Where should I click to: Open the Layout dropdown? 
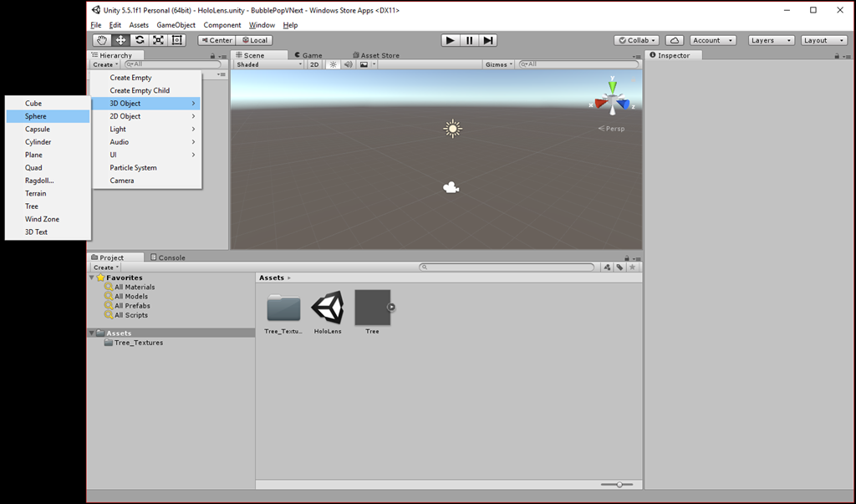[x=824, y=40]
